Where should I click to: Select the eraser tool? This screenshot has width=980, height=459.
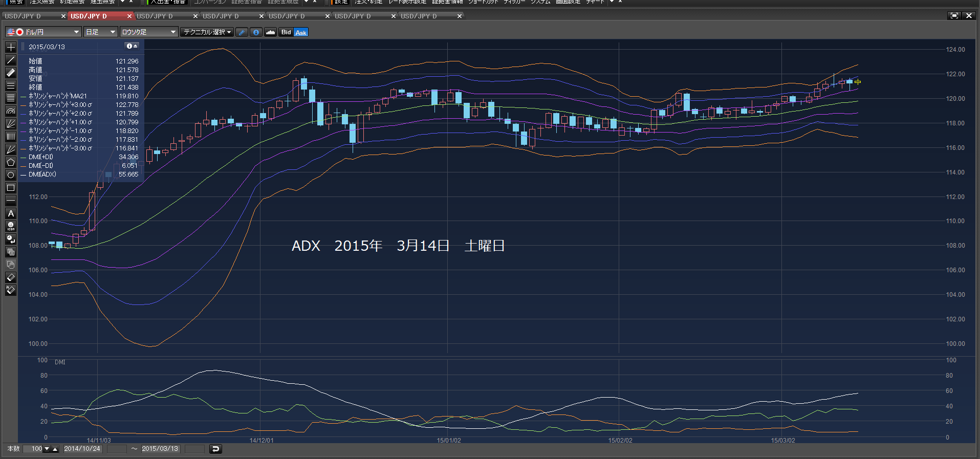point(10,277)
